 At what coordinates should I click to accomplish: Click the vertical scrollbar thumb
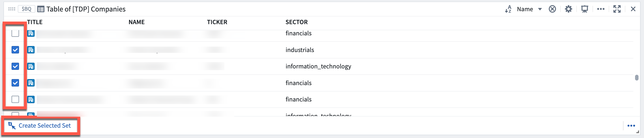tap(636, 78)
